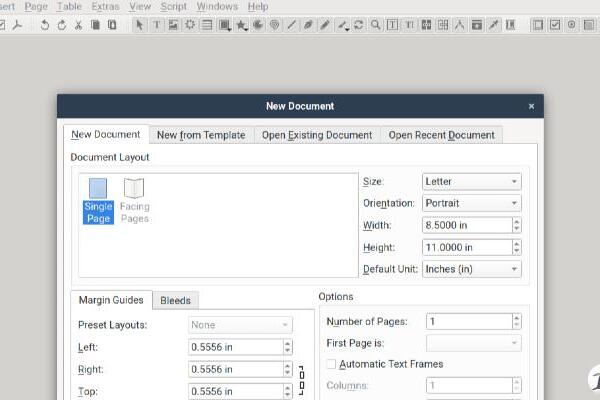
Task: Click the Width input field
Action: [463, 225]
